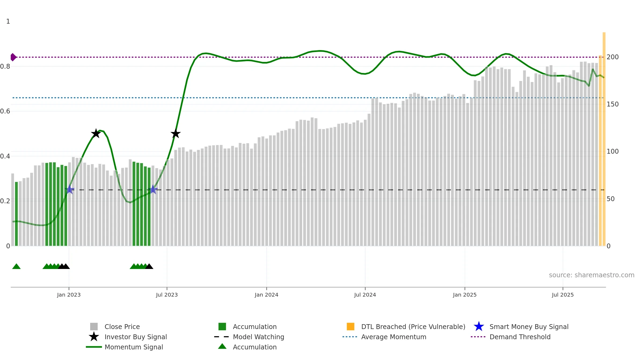Toggle the Investor Buy Signal legend entry
The image size is (644, 362).
[x=128, y=337]
